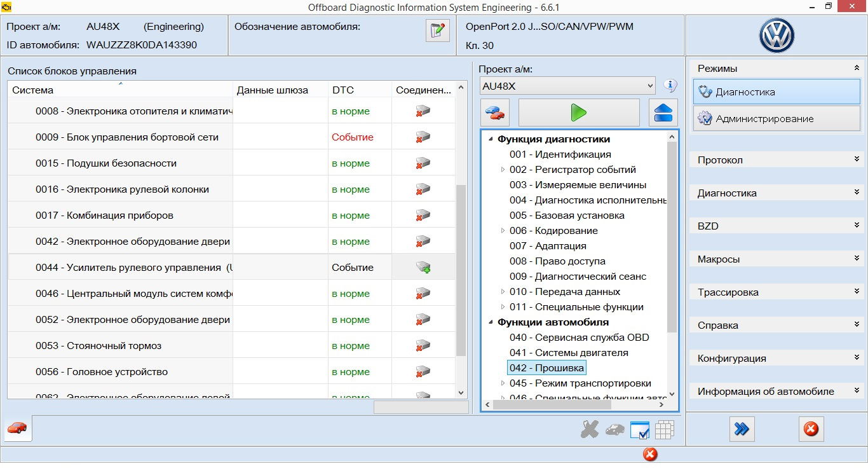Screen dimensions: 868x473
Task: Expand tree node 045 - Режим транспортировки
Action: 503,383
